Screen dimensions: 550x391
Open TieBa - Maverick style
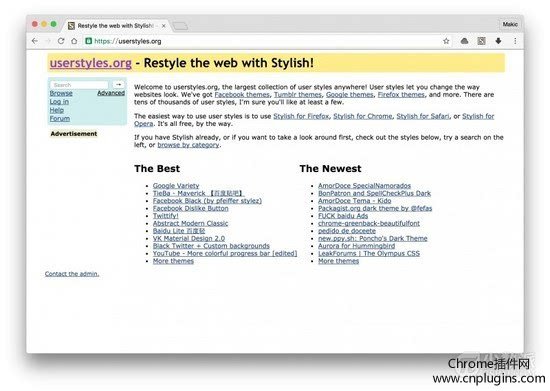199,193
